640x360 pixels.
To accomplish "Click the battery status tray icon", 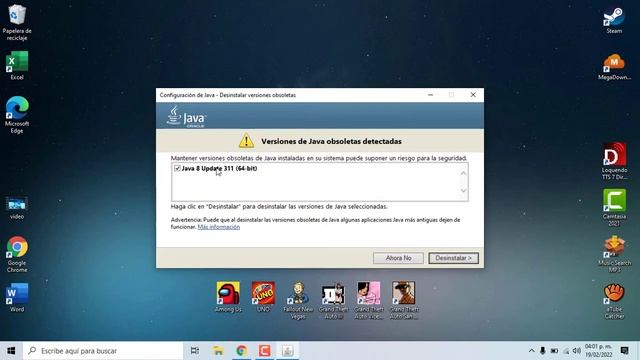I will click(554, 351).
